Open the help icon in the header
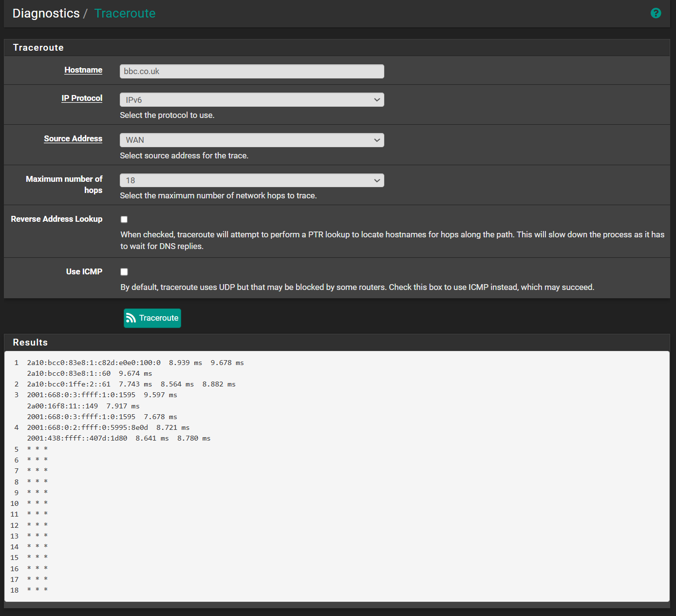Screen dimensions: 676x616 (656, 13)
